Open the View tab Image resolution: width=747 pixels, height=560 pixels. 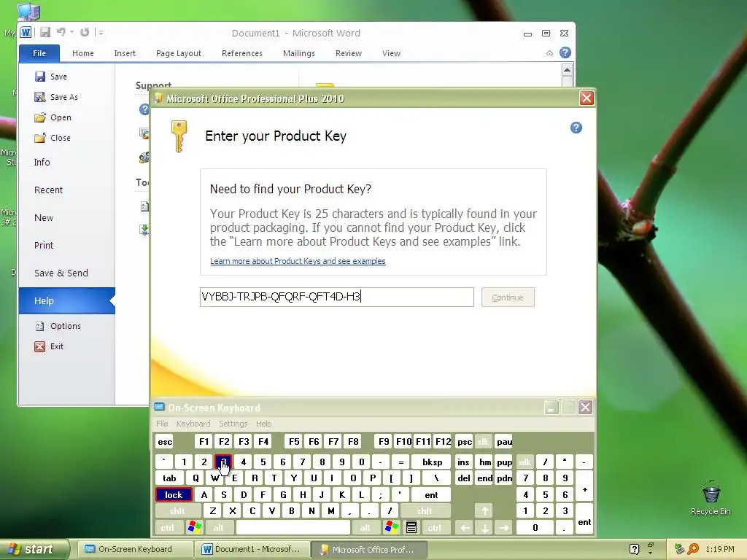pyautogui.click(x=391, y=53)
